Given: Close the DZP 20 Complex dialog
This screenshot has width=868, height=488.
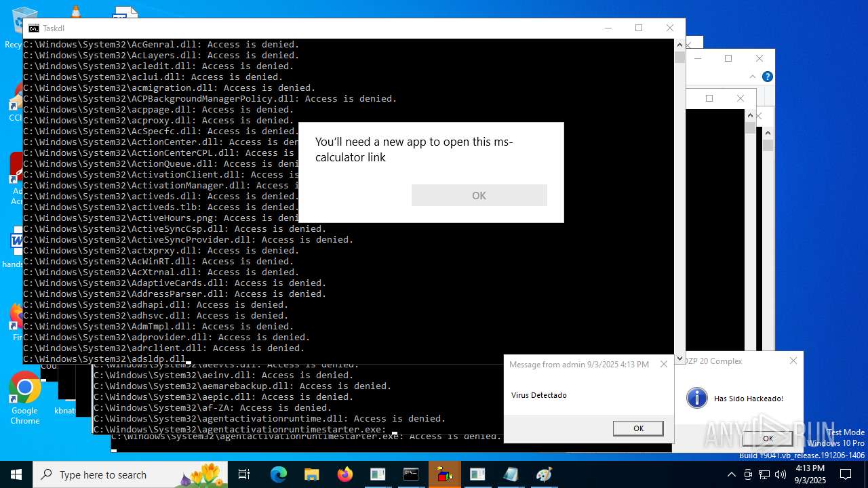Looking at the screenshot, I should pyautogui.click(x=793, y=361).
